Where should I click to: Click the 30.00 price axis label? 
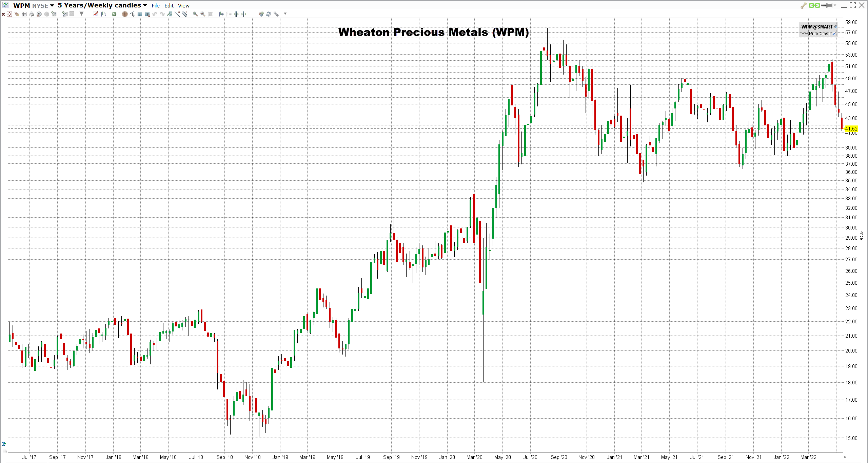point(851,228)
